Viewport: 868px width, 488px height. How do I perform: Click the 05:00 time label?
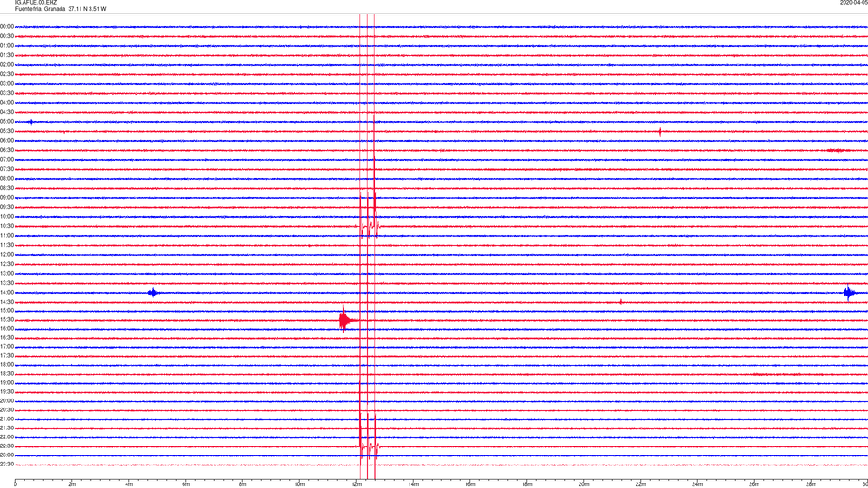pos(6,121)
